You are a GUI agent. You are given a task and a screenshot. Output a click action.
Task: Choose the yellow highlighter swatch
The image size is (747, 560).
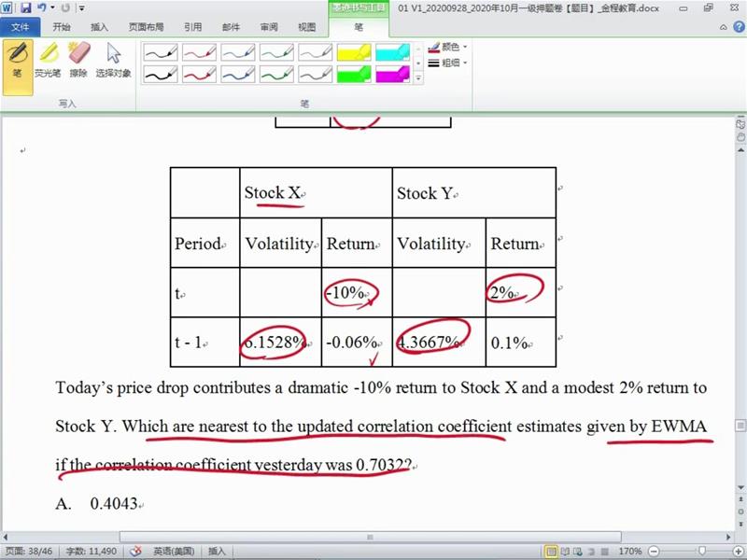pos(354,52)
